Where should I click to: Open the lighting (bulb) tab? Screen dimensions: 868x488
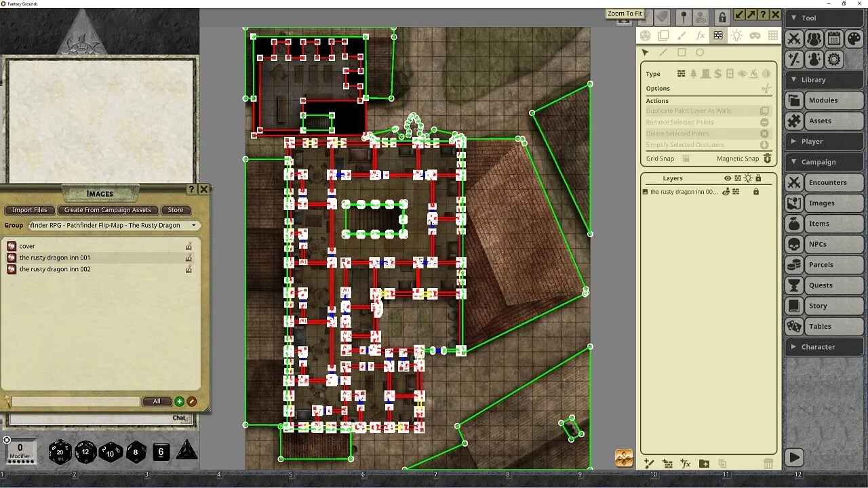[x=736, y=35]
